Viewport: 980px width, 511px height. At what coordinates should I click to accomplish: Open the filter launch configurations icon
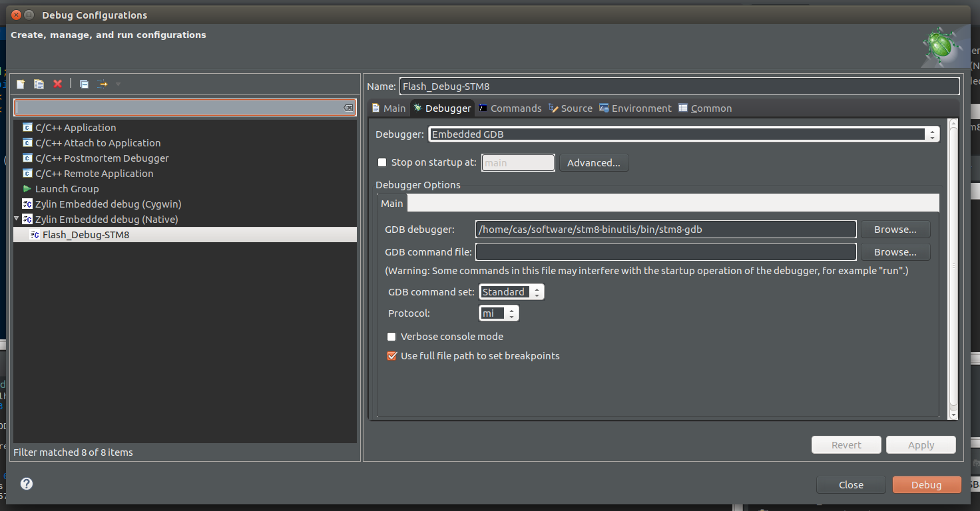102,84
